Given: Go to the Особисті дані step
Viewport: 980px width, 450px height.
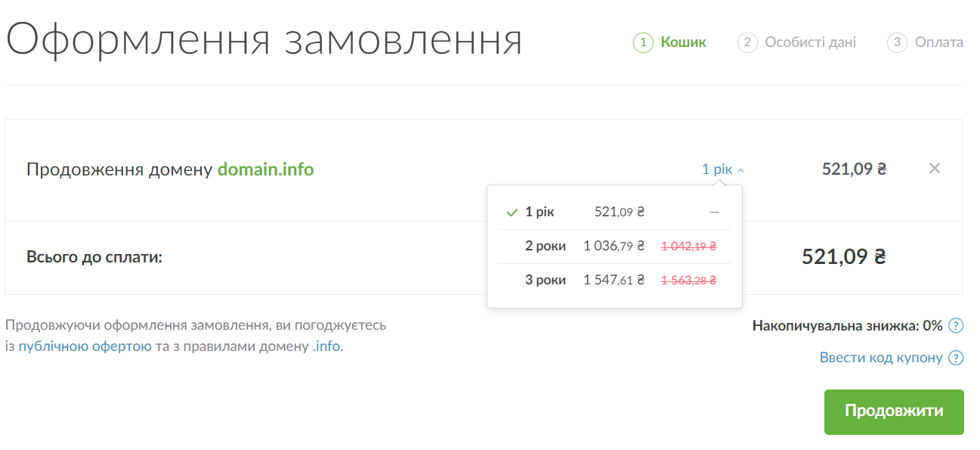Looking at the screenshot, I should pyautogui.click(x=810, y=42).
